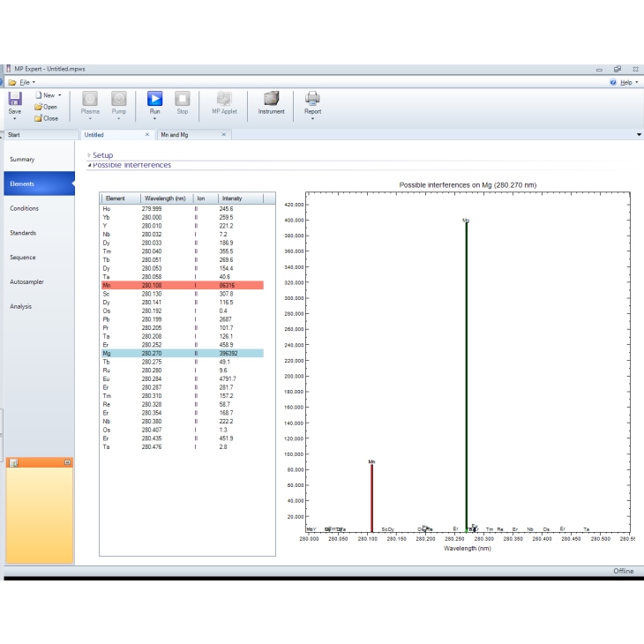Click the MP Applet icon
The image size is (644, 644).
224,98
